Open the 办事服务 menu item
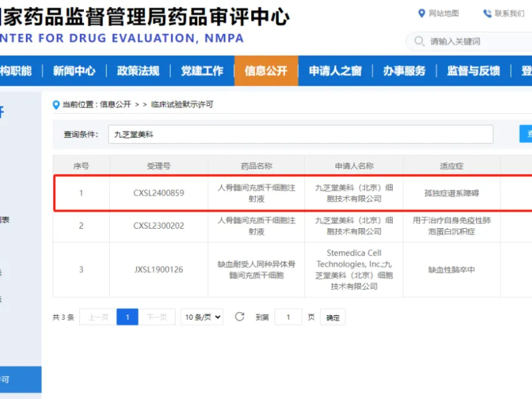Image resolution: width=532 pixels, height=399 pixels. (x=404, y=71)
